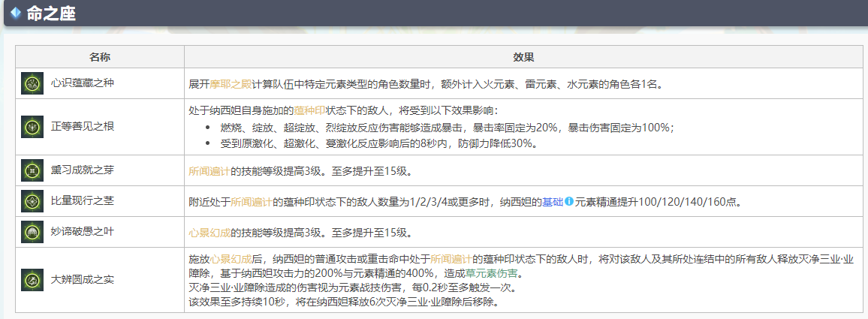Open 所闻遍计 link in 熏习成就之芽 row

point(209,171)
